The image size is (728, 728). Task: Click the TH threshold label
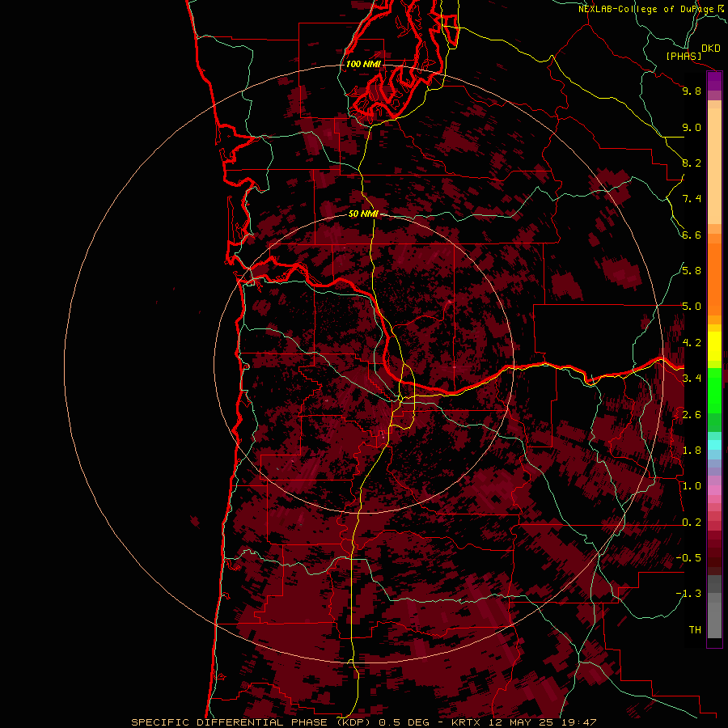point(695,630)
